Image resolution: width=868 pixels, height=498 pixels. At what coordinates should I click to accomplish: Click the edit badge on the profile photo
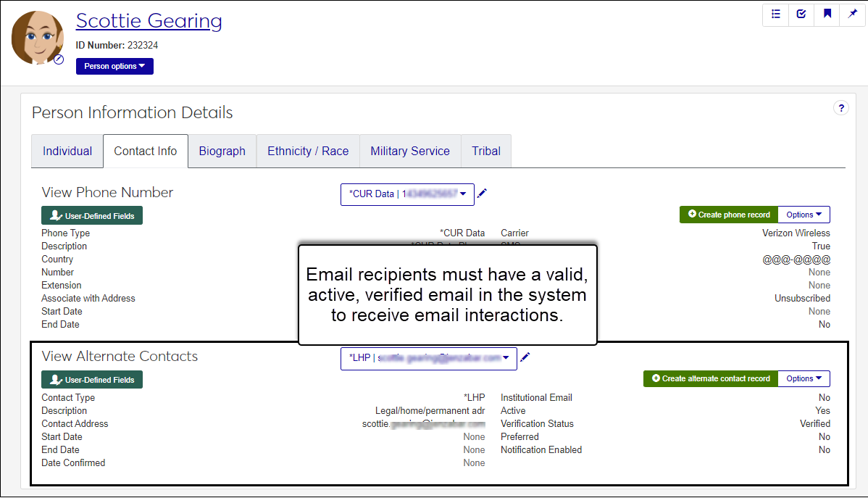pos(59,59)
